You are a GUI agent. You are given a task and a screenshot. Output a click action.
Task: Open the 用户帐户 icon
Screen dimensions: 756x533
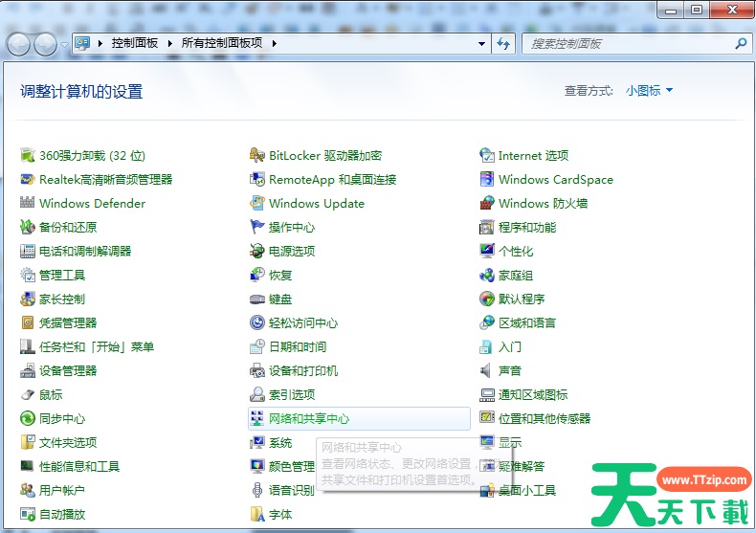coord(28,491)
